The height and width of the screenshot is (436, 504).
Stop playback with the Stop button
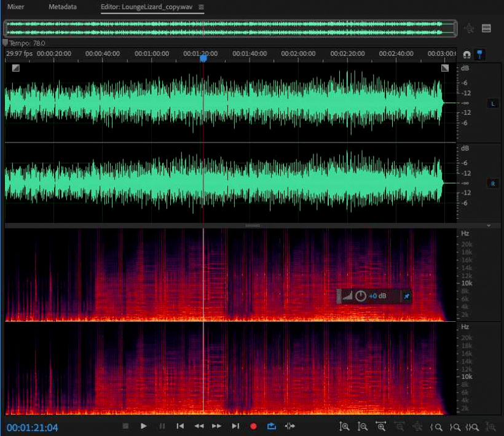[x=125, y=426]
